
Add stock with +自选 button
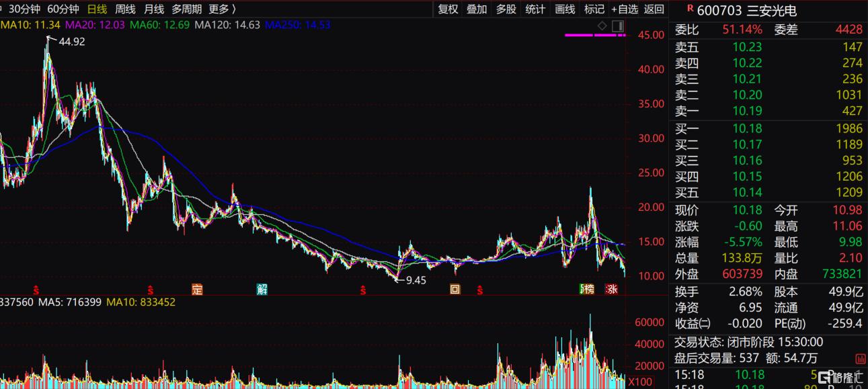coord(625,9)
